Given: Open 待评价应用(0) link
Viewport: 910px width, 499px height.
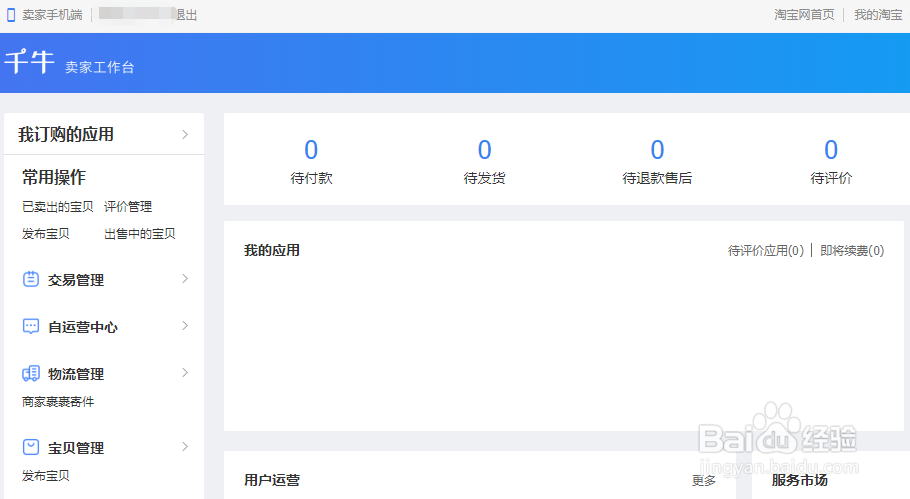Looking at the screenshot, I should 766,251.
